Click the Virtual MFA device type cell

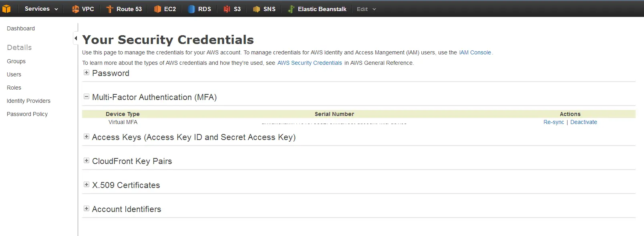click(x=123, y=122)
